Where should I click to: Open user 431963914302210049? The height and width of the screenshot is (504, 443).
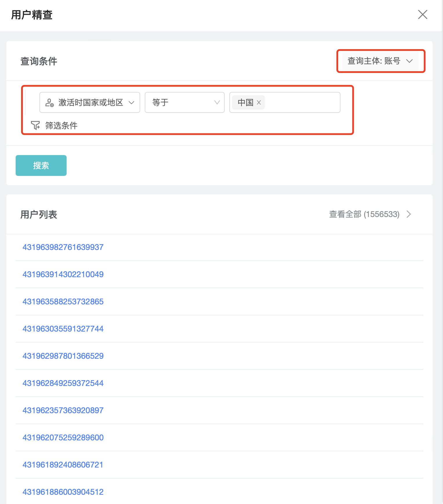[x=63, y=274]
